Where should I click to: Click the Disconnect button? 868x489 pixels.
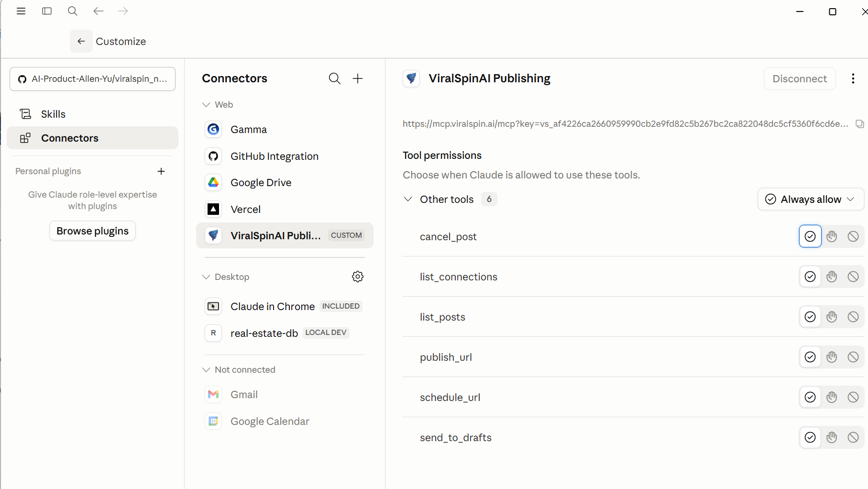point(800,78)
